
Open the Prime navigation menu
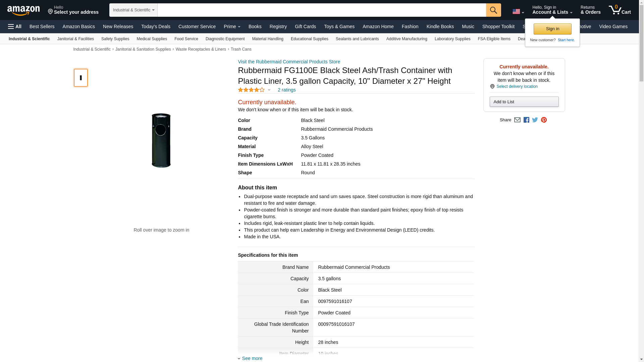coord(232,26)
